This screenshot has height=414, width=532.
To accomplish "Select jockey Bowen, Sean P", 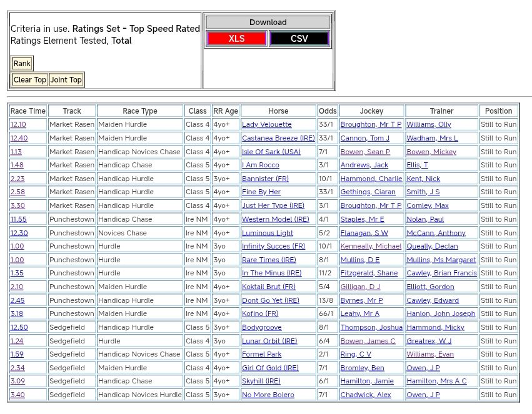I will [365, 152].
